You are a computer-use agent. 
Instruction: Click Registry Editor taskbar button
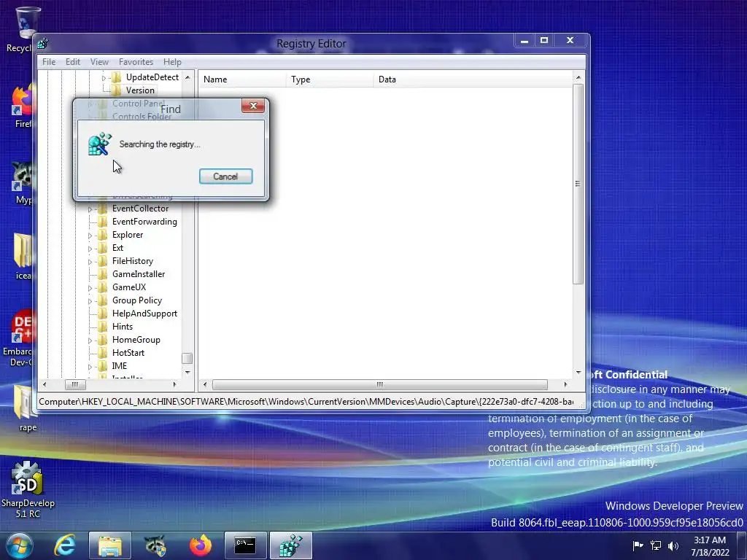click(x=290, y=545)
